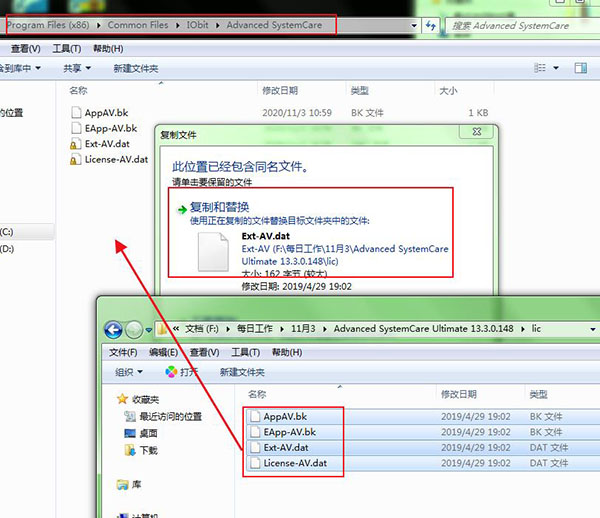
Task: Open 查看(V) menu in back window
Action: (x=25, y=49)
